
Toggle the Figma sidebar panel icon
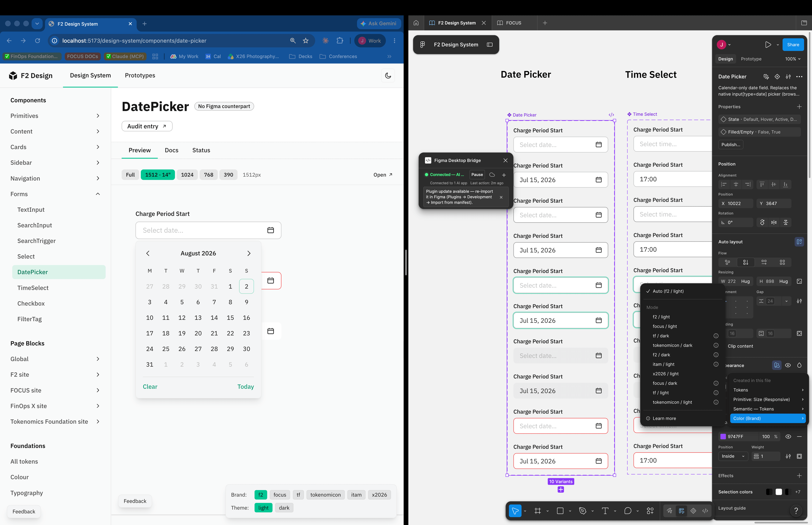pyautogui.click(x=490, y=45)
